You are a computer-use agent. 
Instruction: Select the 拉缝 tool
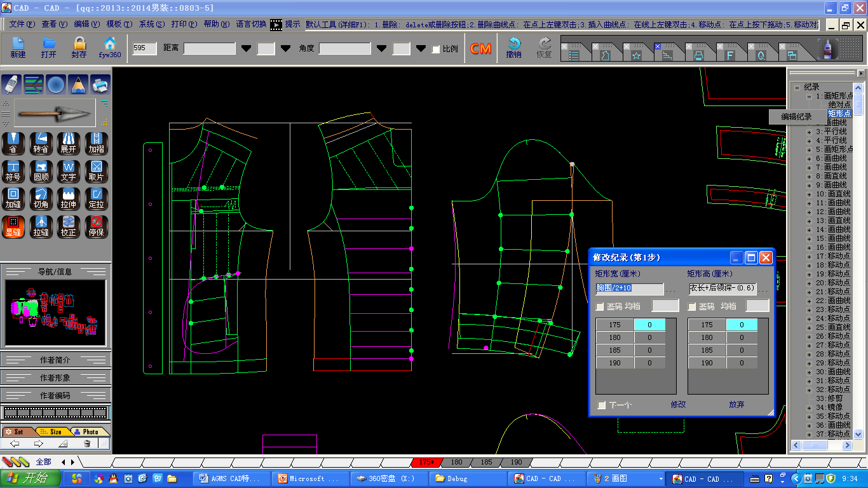pyautogui.click(x=41, y=227)
